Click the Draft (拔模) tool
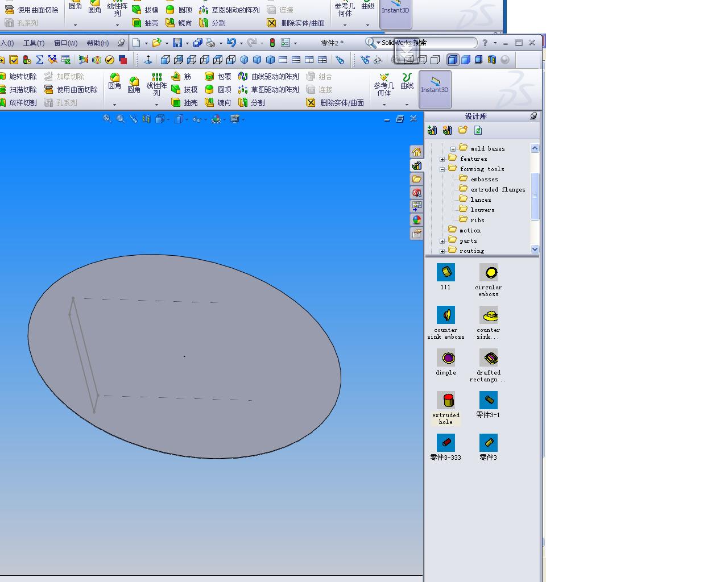 pos(185,89)
